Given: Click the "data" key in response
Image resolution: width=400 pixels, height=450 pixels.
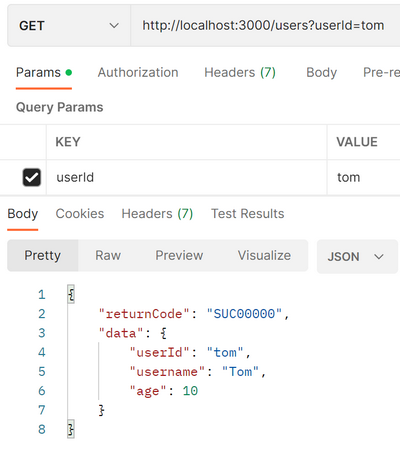Looking at the screenshot, I should pyautogui.click(x=121, y=333).
